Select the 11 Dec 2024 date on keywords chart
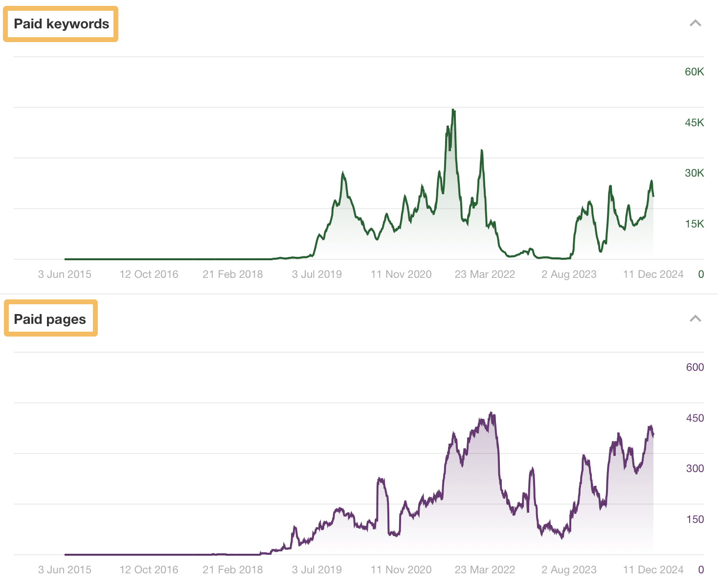718x588 pixels. coord(652,274)
